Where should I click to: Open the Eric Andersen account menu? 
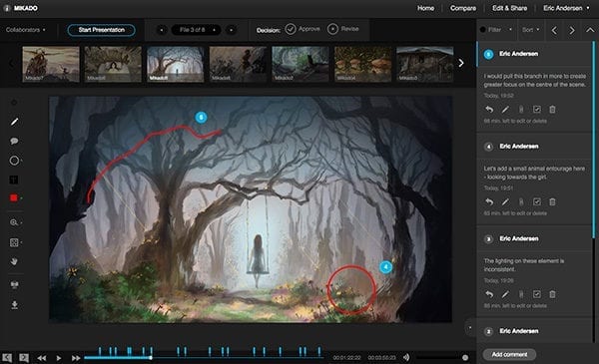[x=566, y=8]
